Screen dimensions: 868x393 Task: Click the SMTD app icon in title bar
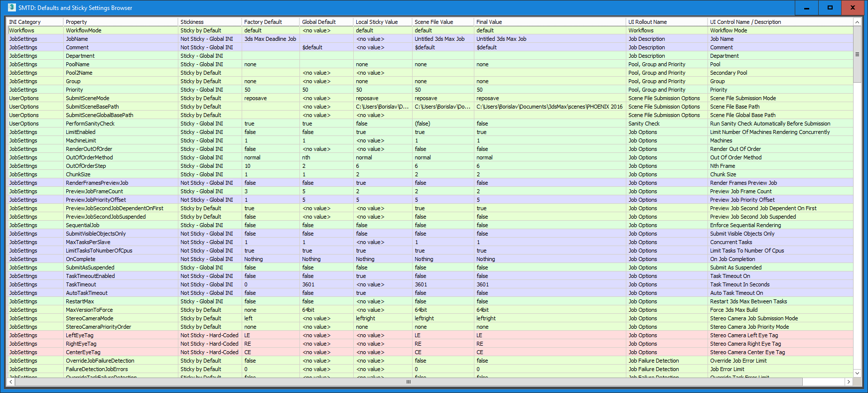click(x=12, y=7)
